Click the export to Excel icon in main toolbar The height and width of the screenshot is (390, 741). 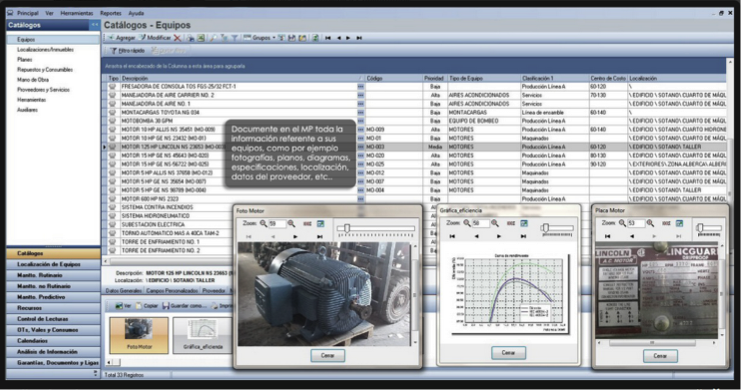(x=201, y=38)
